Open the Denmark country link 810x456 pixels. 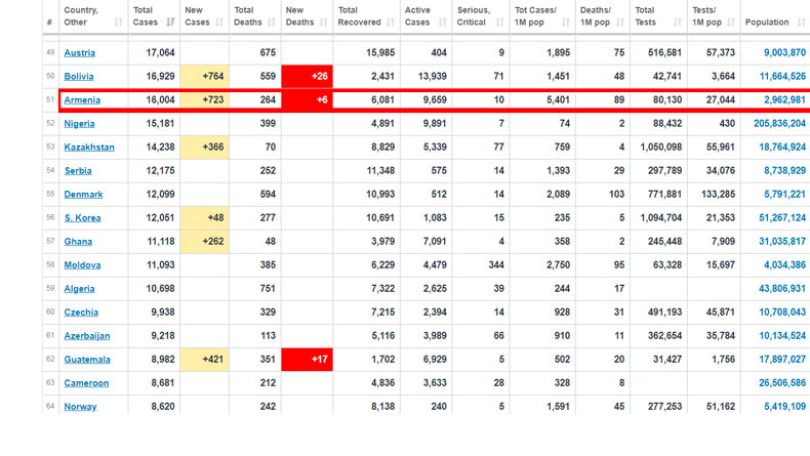click(x=84, y=195)
